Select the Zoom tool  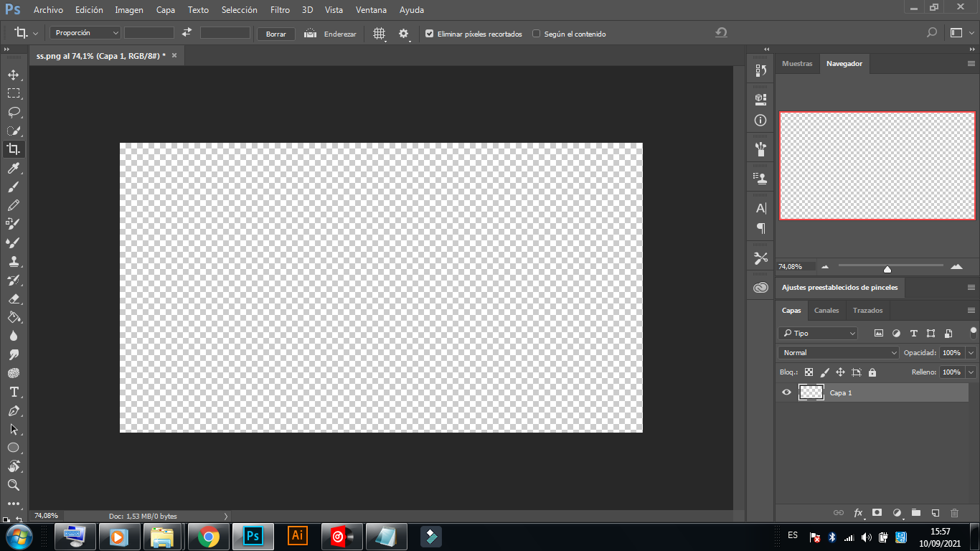[x=14, y=485]
